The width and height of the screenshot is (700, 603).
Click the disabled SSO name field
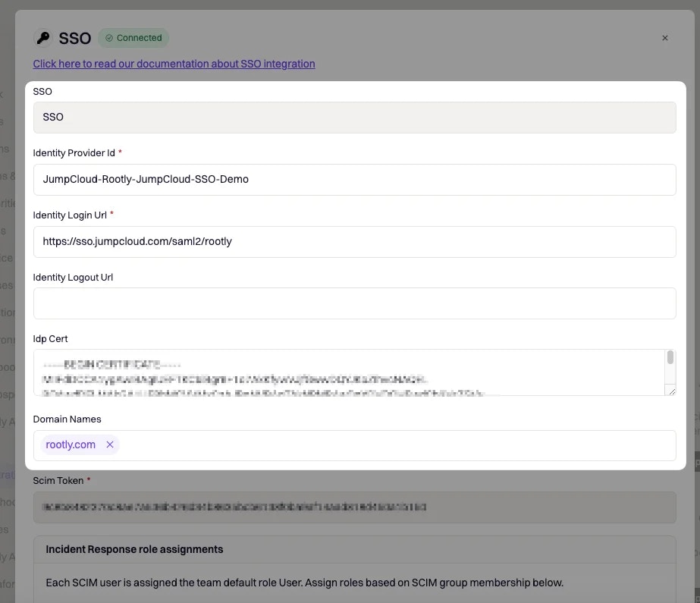point(354,118)
